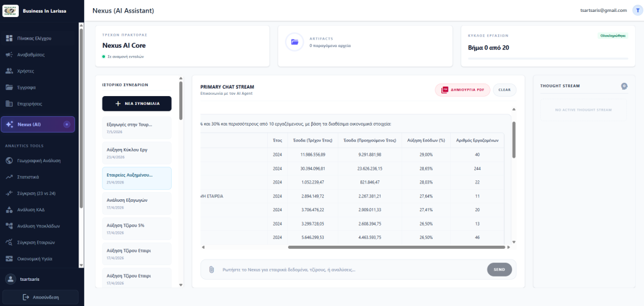Start a new chat with Νέα Συνομιλία
Image resolution: width=644 pixels, height=306 pixels.
click(136, 104)
